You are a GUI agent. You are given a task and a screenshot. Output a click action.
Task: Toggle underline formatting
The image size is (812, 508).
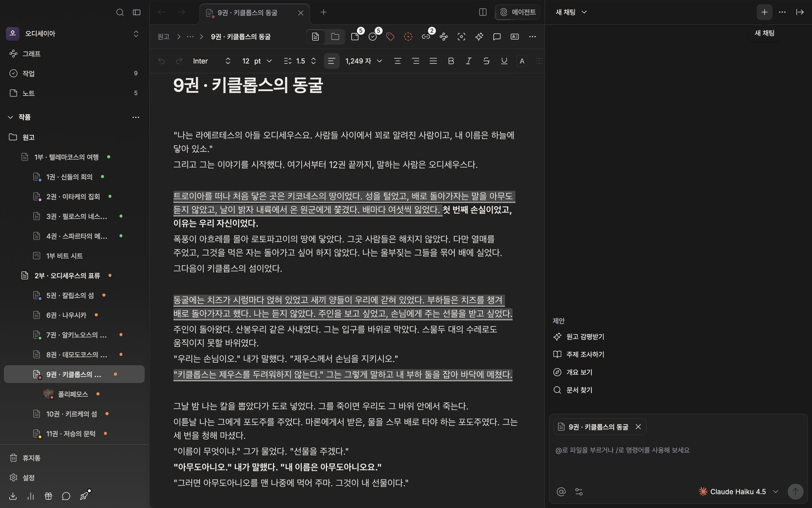[x=504, y=61]
